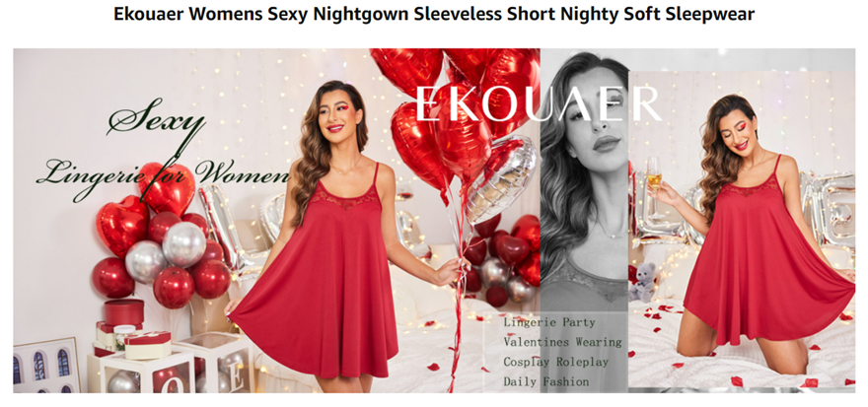Choose the "Daily Fashion" caption text
This screenshot has width=868, height=407.
coord(546,381)
